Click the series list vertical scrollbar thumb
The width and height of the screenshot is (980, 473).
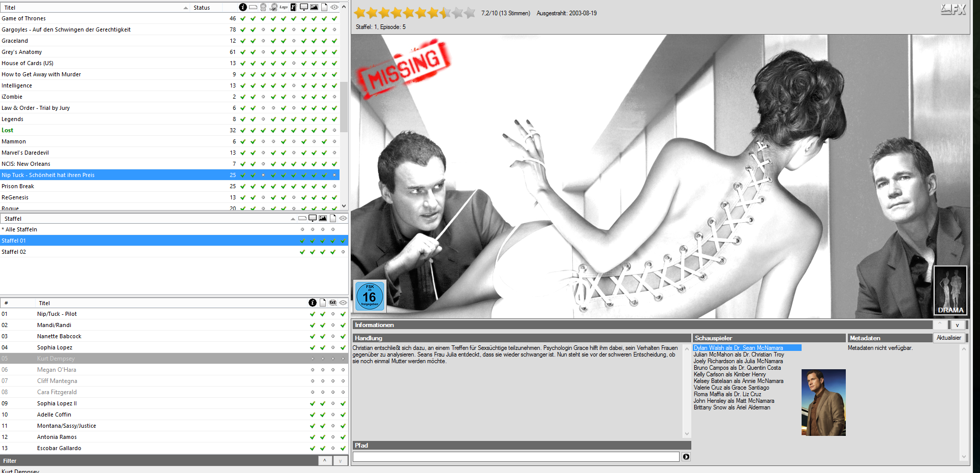(x=344, y=107)
